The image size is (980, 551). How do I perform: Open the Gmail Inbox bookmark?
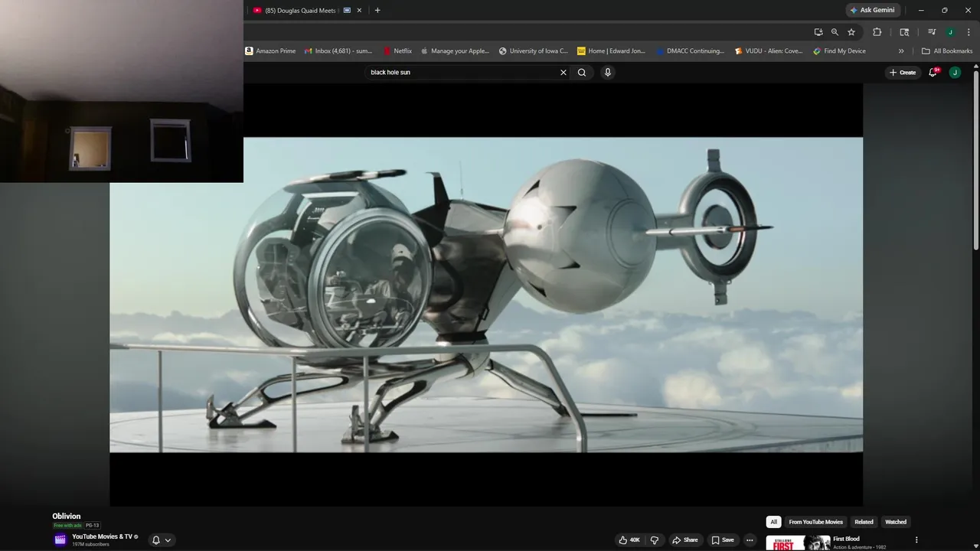(338, 51)
